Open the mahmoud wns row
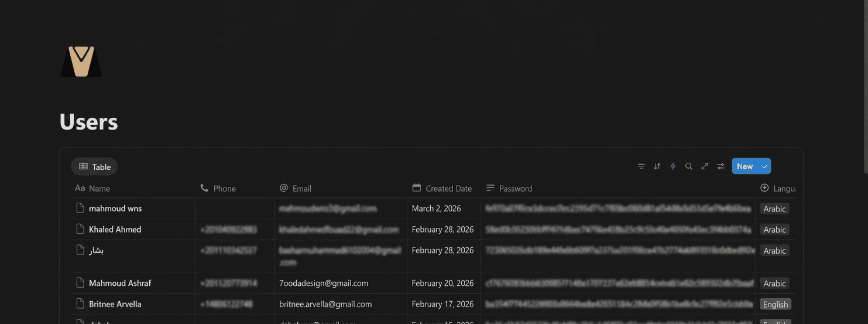The image size is (868, 324). (115, 208)
